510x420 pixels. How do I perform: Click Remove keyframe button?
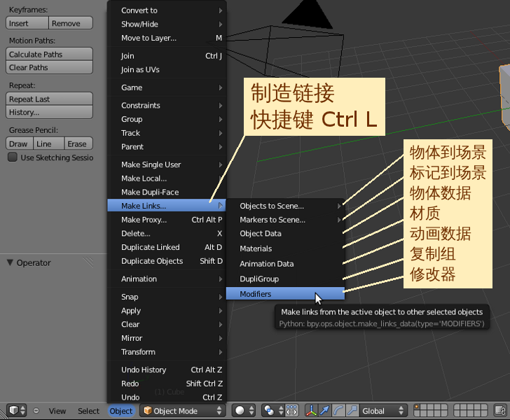[x=71, y=23]
